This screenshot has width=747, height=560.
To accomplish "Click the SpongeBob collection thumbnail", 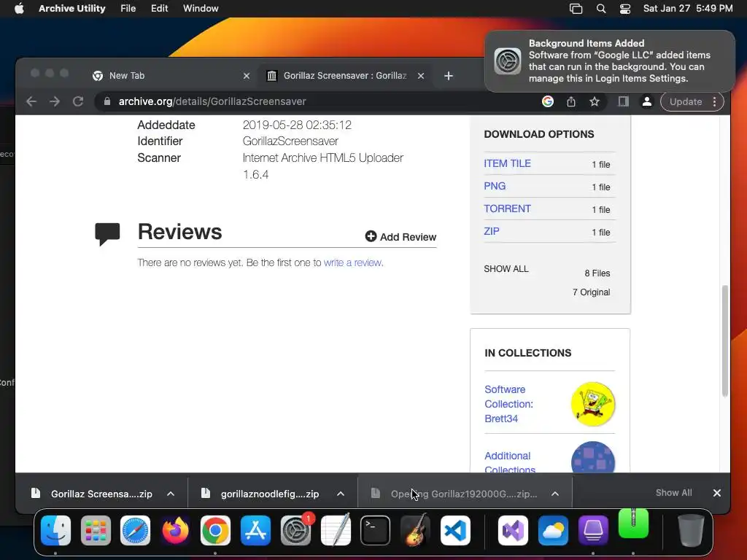I will [593, 404].
